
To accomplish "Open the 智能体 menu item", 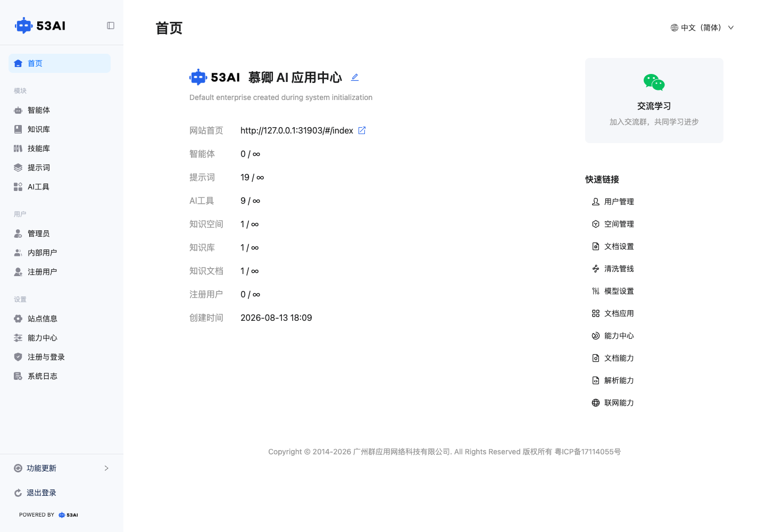I will tap(60, 110).
